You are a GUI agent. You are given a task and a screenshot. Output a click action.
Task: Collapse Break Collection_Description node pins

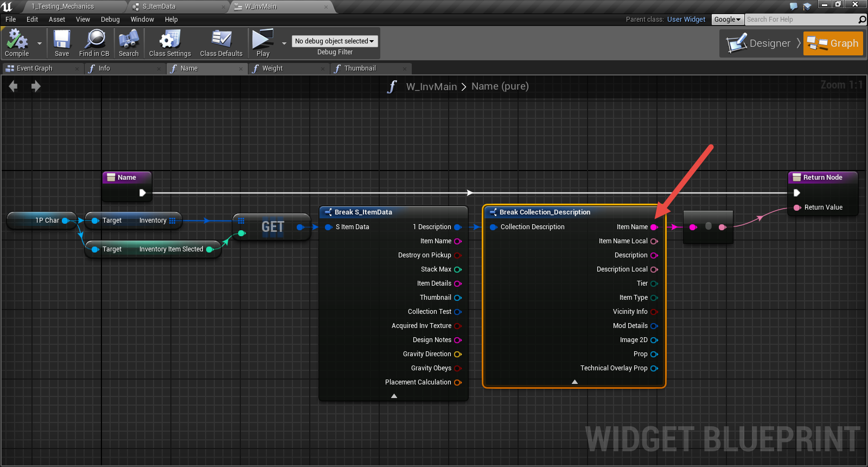pyautogui.click(x=575, y=382)
